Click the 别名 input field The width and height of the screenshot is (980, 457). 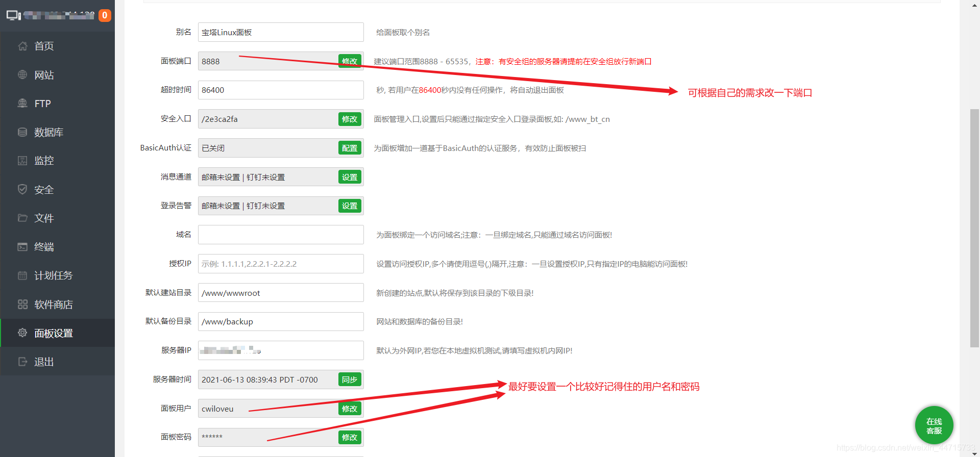[x=281, y=32]
